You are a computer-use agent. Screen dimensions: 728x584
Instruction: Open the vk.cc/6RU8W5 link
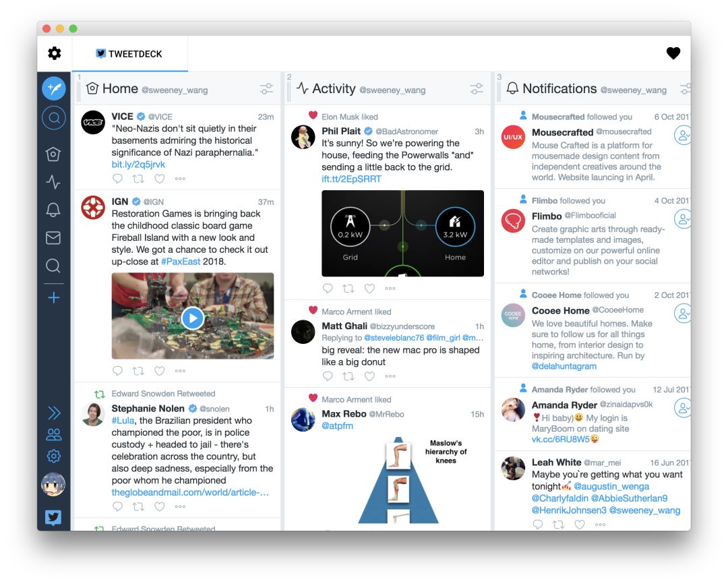[x=560, y=439]
